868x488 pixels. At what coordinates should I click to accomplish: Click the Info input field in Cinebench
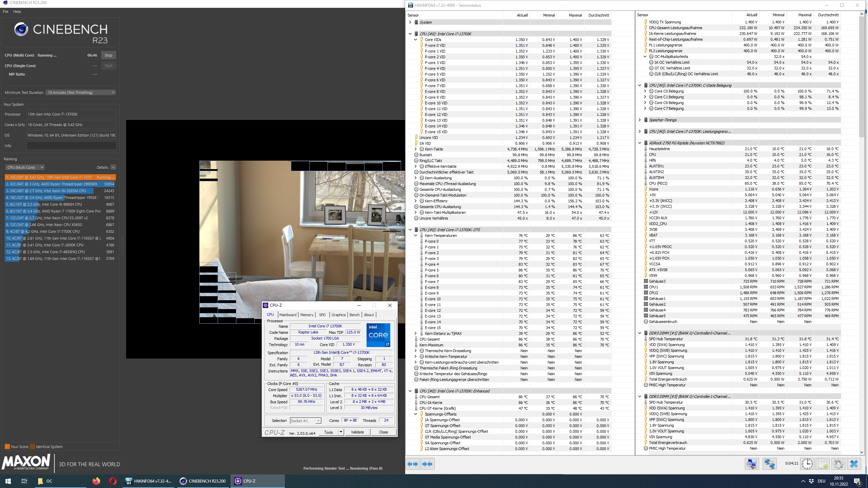[x=71, y=146]
